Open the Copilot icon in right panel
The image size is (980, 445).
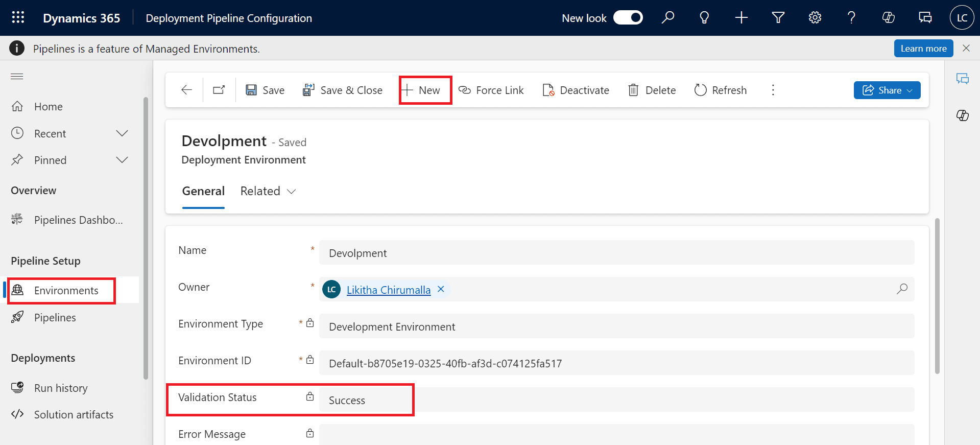[x=962, y=115]
